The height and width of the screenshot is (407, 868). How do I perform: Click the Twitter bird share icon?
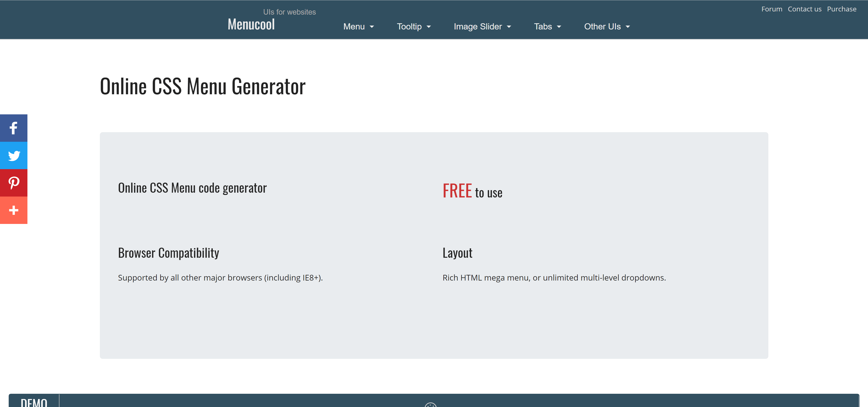(13, 155)
